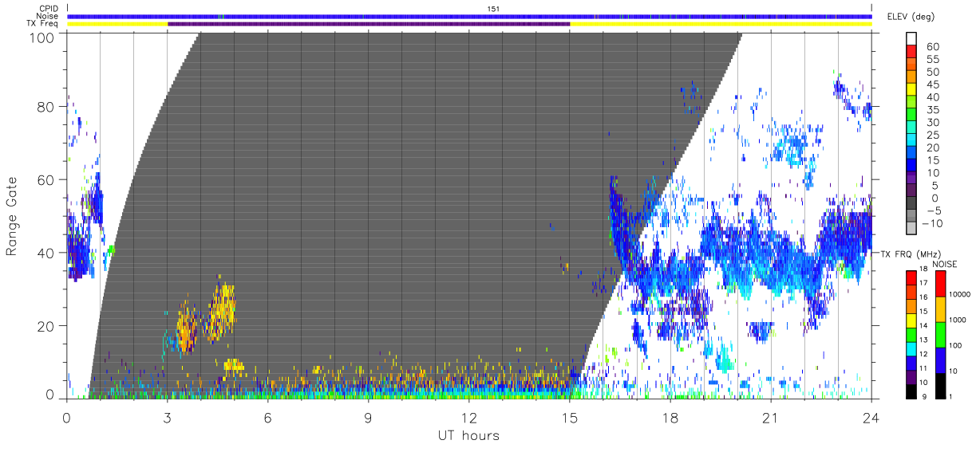
Task: Select the yellow band in the NOISE color bar
Action: coord(940,309)
